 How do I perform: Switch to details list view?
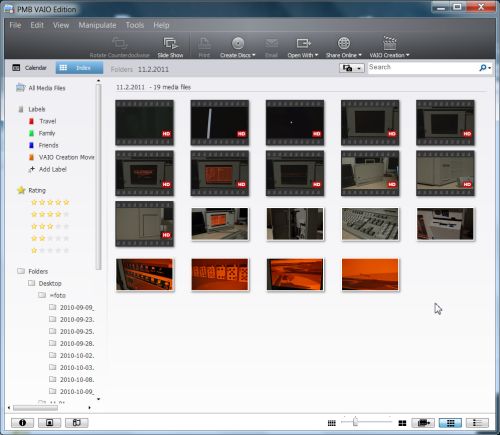477,423
